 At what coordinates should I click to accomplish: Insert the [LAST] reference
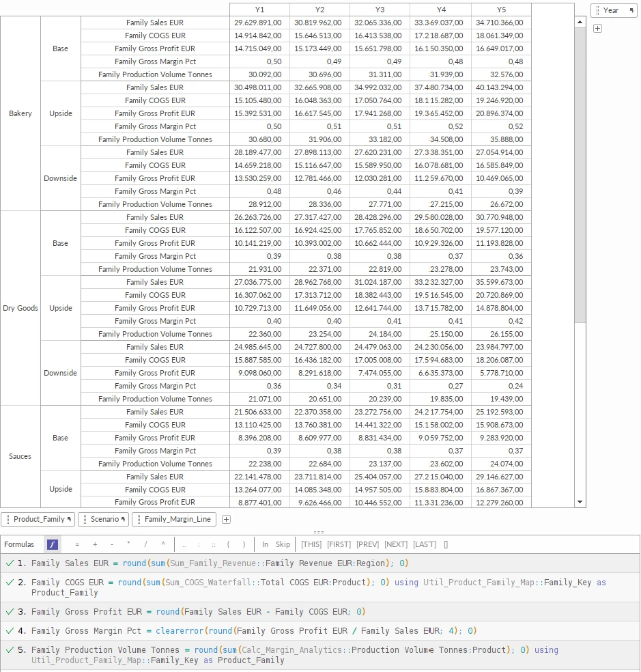[x=425, y=544]
